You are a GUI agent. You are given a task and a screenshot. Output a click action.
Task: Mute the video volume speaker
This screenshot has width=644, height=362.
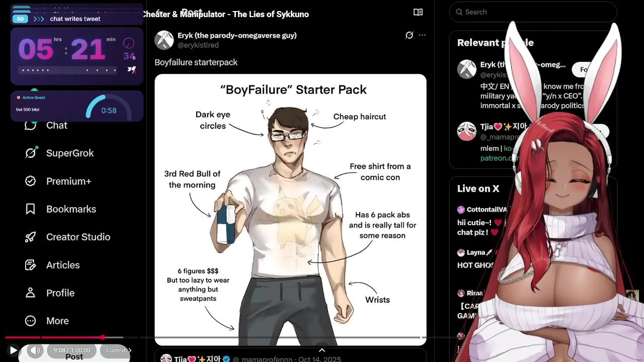[35, 350]
